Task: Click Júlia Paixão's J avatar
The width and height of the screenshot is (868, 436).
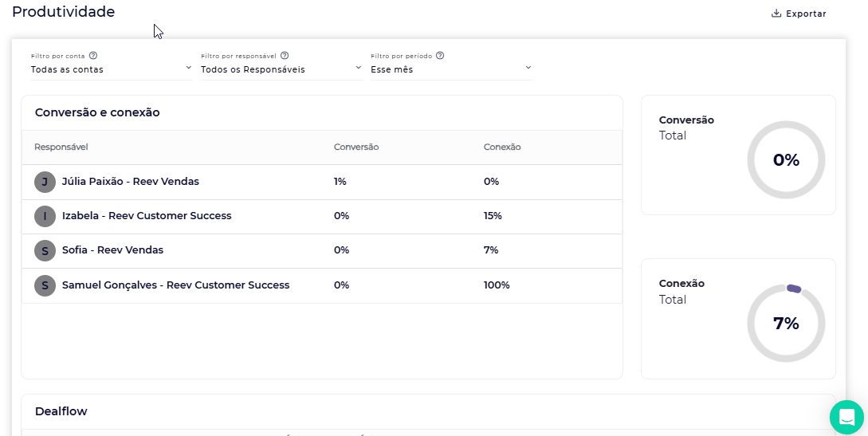Action: pos(45,182)
